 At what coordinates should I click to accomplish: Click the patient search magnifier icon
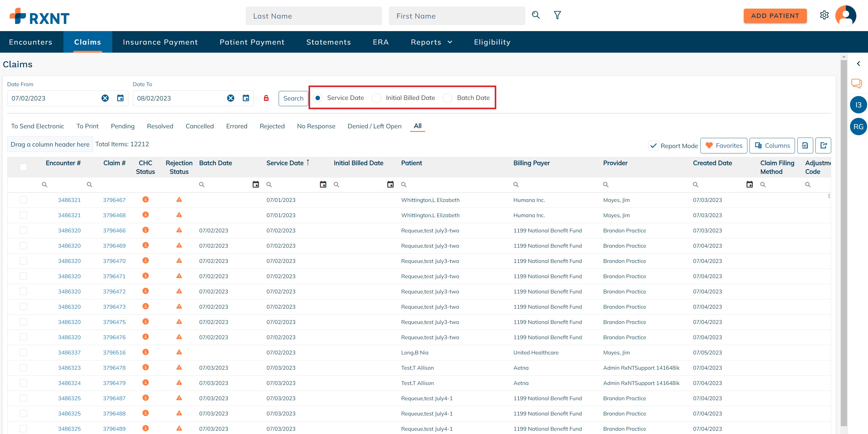[x=536, y=15]
